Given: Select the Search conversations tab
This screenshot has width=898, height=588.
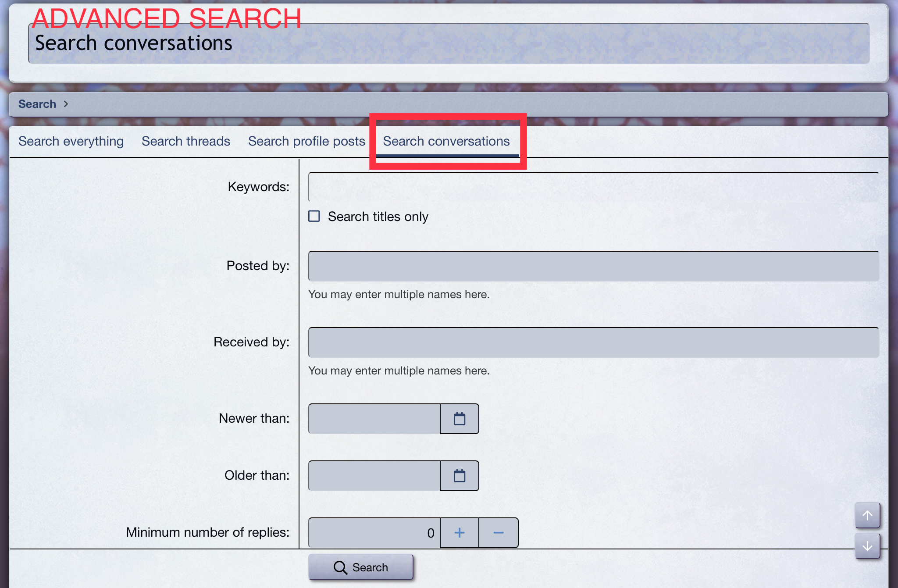Looking at the screenshot, I should (x=446, y=141).
